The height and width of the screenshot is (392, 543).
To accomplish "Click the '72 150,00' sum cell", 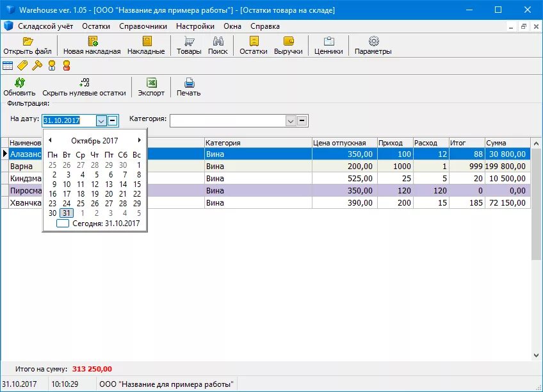I will [x=507, y=202].
